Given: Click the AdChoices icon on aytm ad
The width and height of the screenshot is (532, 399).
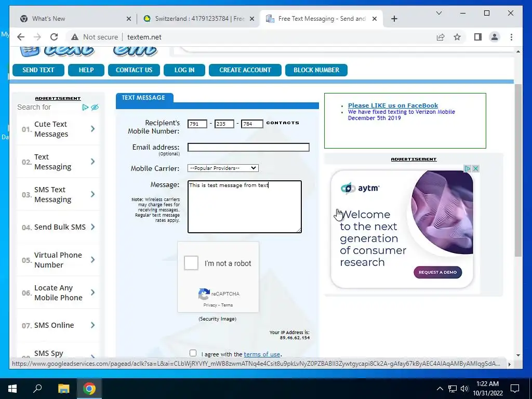Looking at the screenshot, I should click(x=468, y=168).
